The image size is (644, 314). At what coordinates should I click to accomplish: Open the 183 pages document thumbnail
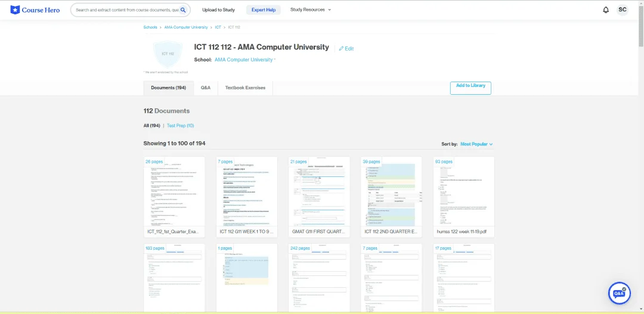174,279
